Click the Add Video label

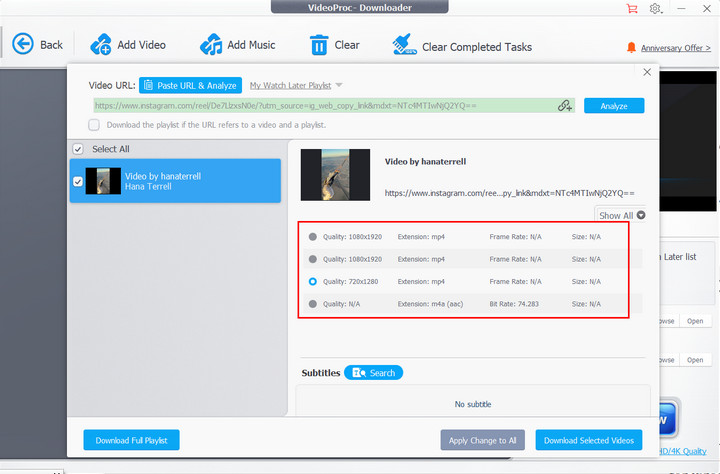click(141, 45)
